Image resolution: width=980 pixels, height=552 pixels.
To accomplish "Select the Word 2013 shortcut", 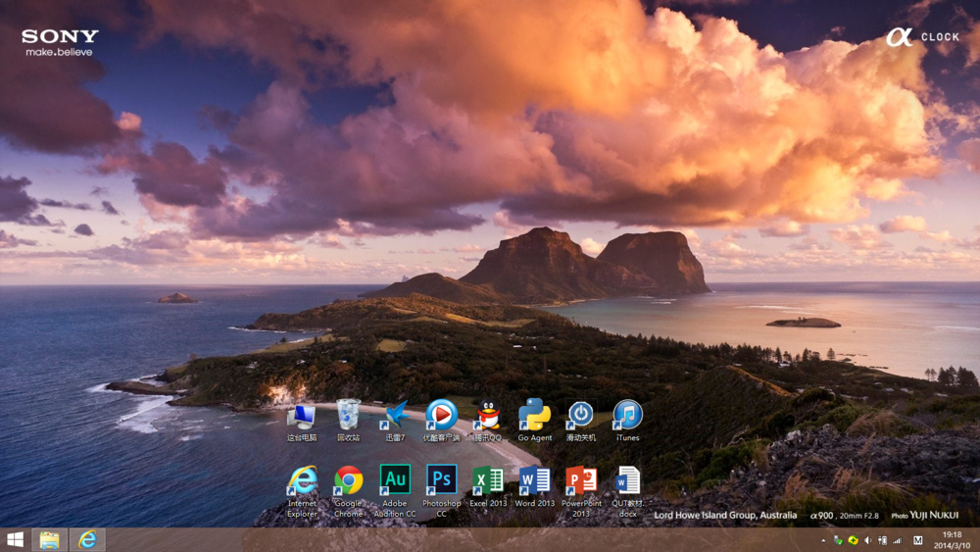I will (x=534, y=486).
